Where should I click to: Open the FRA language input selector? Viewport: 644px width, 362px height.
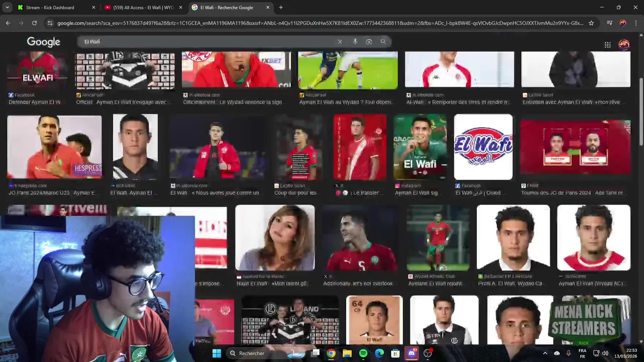pyautogui.click(x=582, y=353)
